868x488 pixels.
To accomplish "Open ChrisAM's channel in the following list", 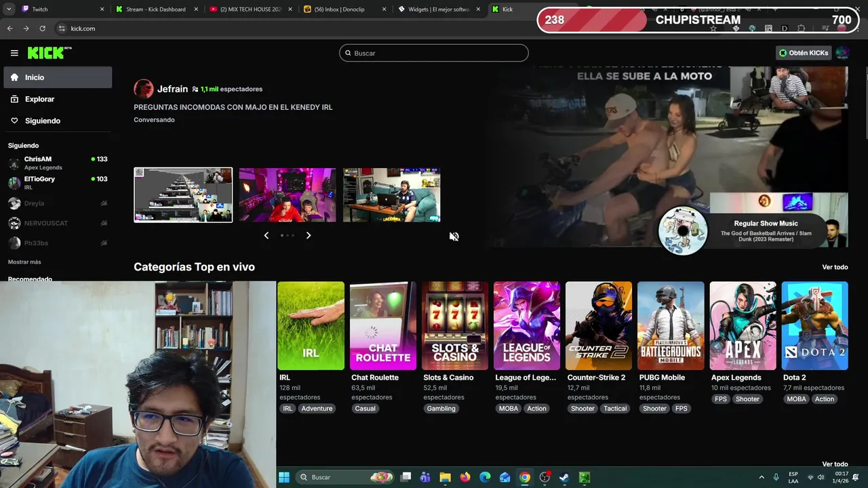I will coord(58,163).
